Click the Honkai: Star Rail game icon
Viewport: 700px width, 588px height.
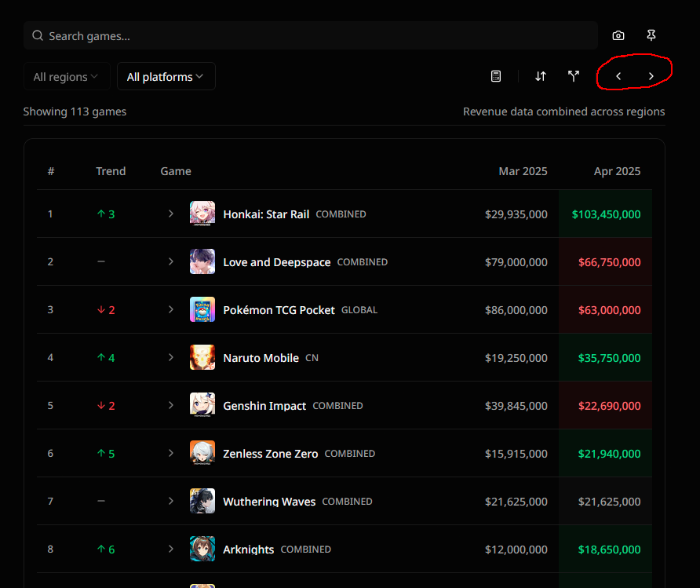(x=202, y=214)
